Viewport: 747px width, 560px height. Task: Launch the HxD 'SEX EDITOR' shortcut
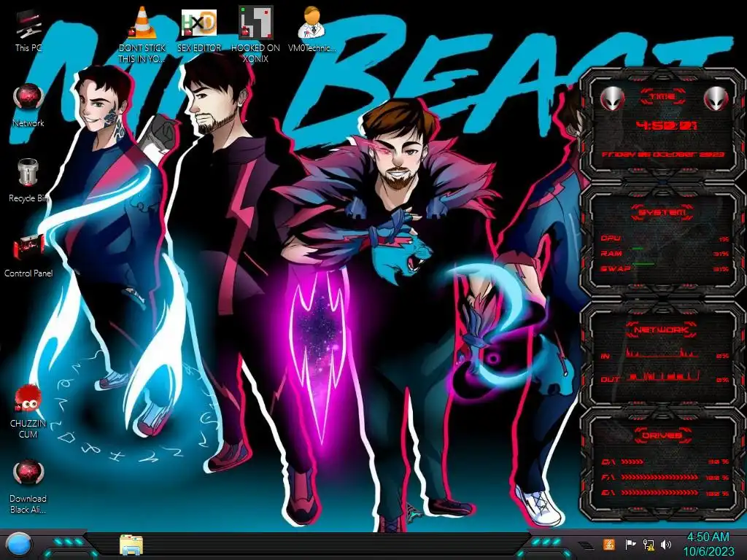click(199, 29)
